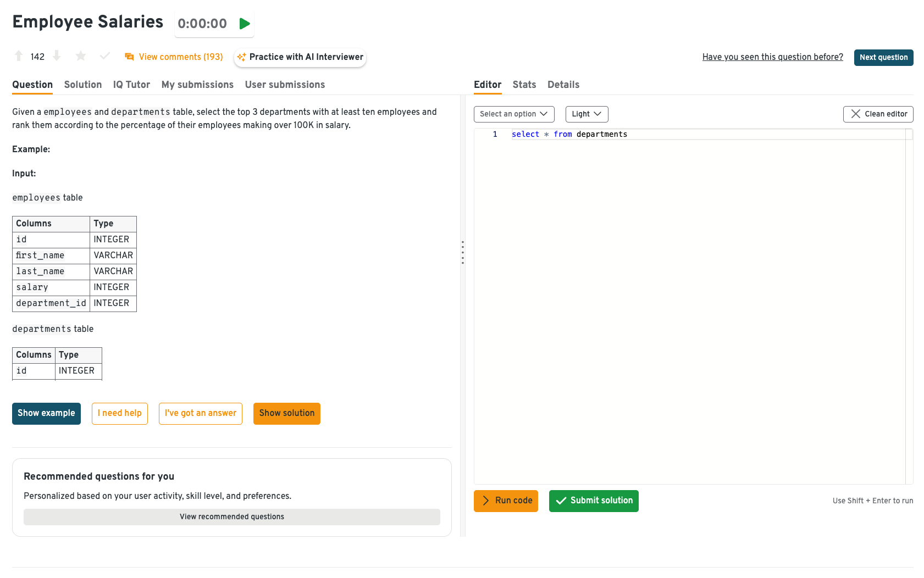Screen dimensions: 924x578
Task: Run the code with the Run code button
Action: point(506,501)
